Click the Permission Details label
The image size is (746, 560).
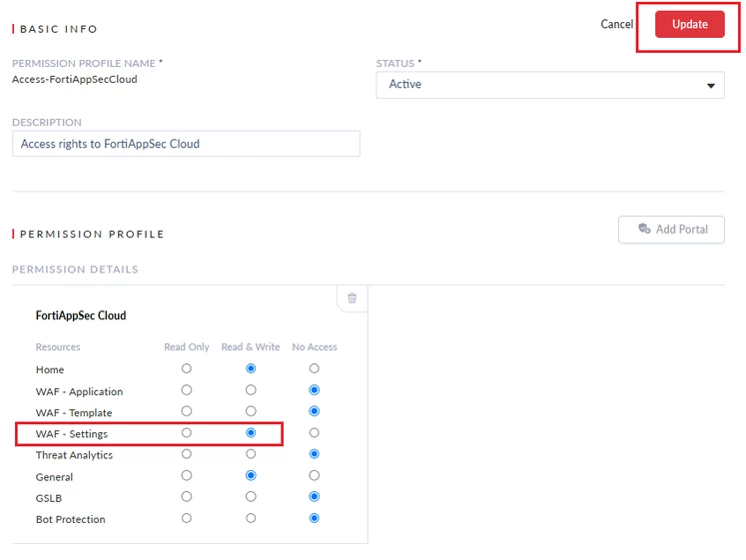pos(75,270)
